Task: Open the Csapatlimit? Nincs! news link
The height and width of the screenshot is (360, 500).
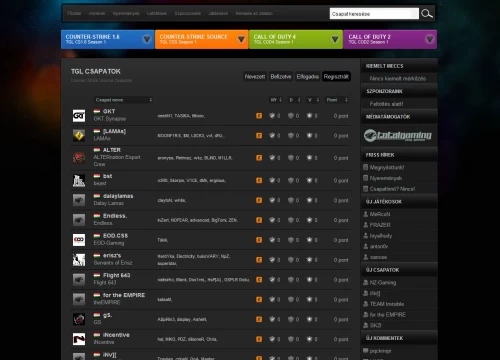Action: point(392,189)
